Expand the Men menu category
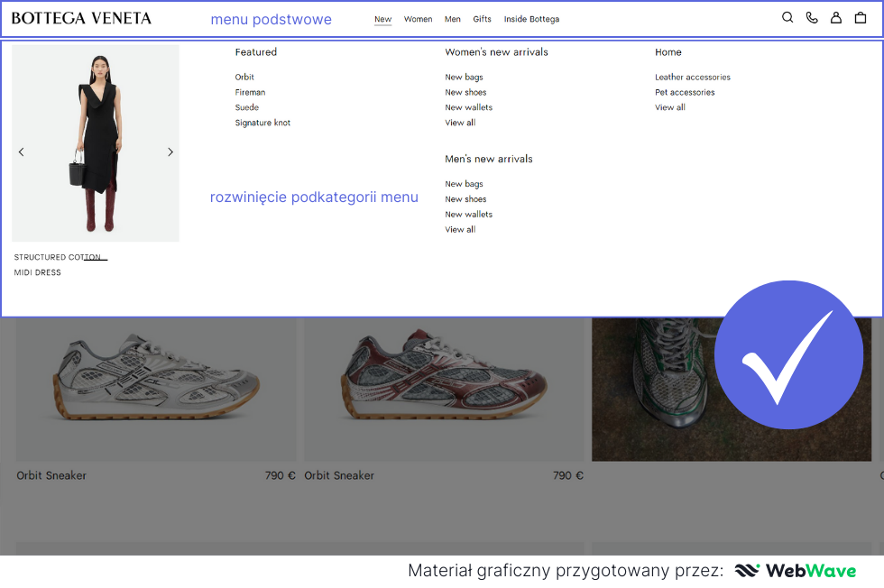The width and height of the screenshot is (884, 588). (x=453, y=19)
